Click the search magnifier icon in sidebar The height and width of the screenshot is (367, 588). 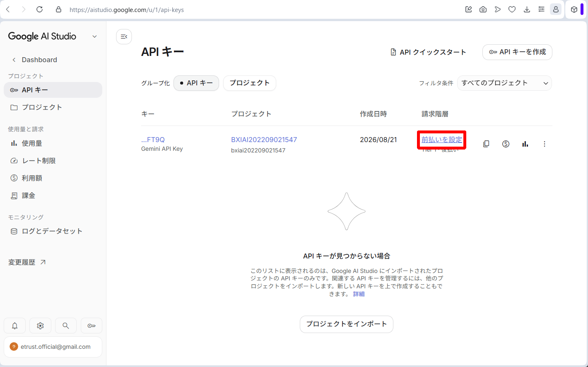coord(65,326)
